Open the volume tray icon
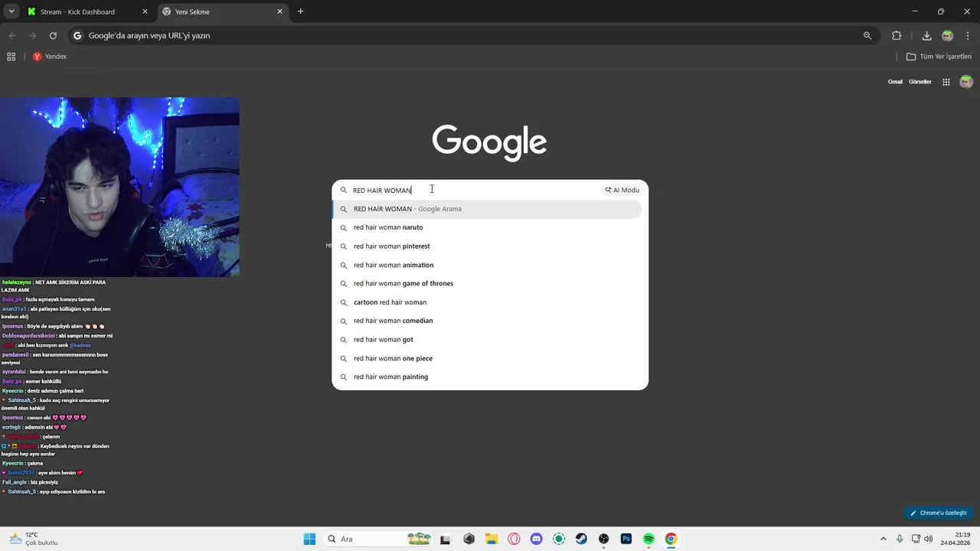Image resolution: width=980 pixels, height=551 pixels. coord(929,539)
